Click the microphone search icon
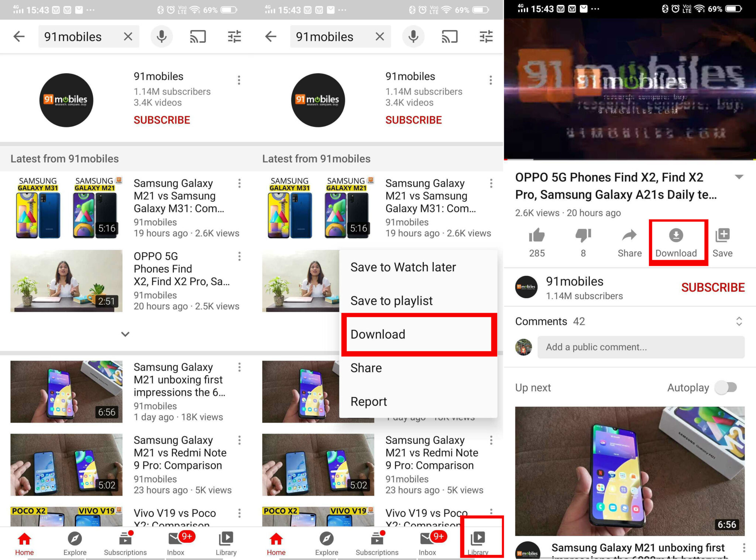 tap(162, 37)
